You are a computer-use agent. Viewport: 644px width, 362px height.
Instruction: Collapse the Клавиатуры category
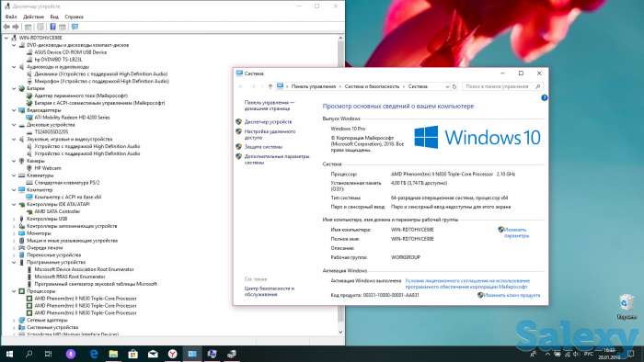point(14,175)
